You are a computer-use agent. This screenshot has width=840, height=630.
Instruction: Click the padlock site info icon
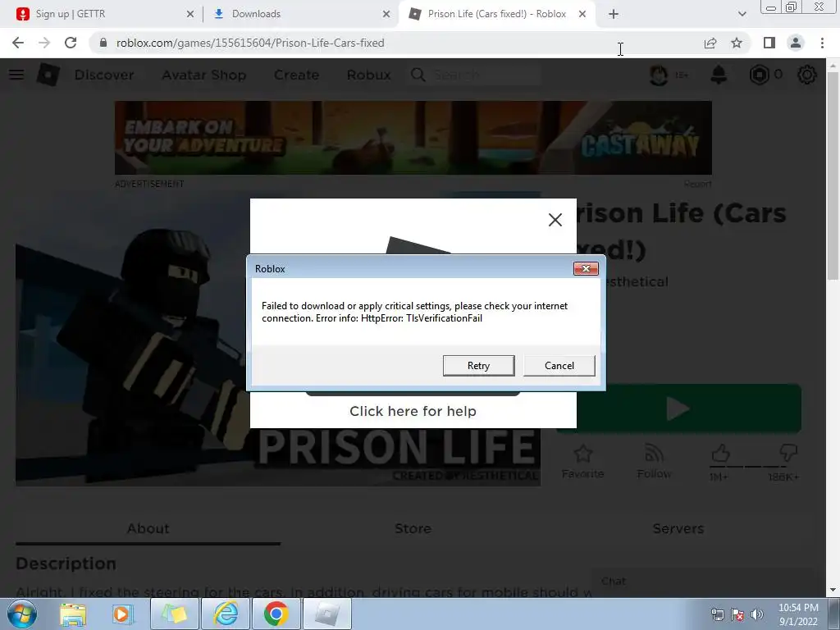pyautogui.click(x=103, y=43)
